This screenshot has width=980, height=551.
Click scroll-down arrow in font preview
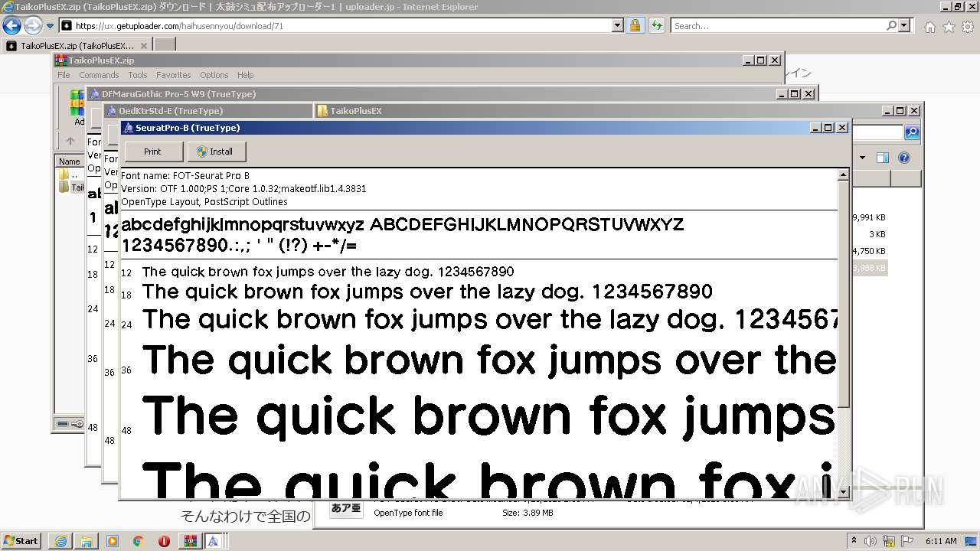[843, 491]
